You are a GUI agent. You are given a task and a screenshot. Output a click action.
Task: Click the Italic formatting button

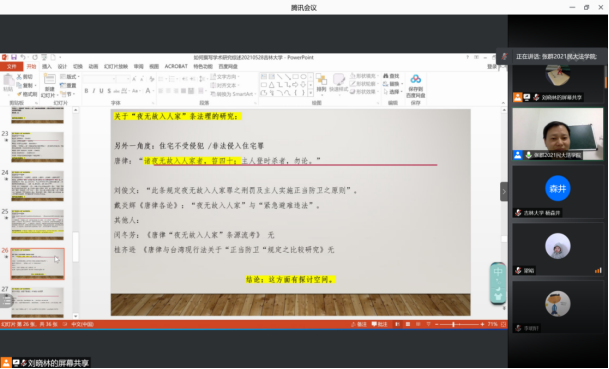94,91
